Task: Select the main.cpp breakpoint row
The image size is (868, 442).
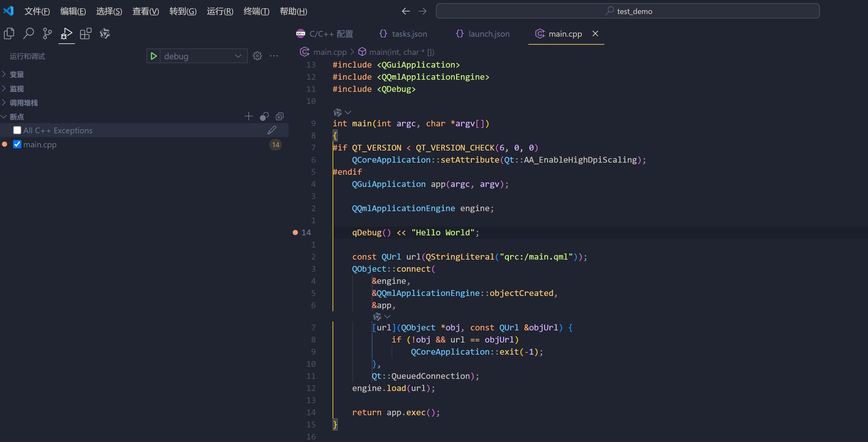Action: (144, 144)
